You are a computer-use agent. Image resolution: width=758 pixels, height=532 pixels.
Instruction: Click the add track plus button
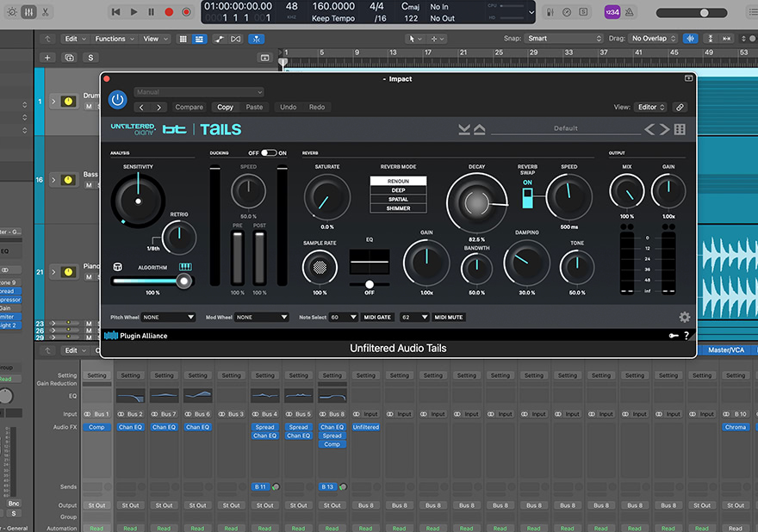point(47,58)
